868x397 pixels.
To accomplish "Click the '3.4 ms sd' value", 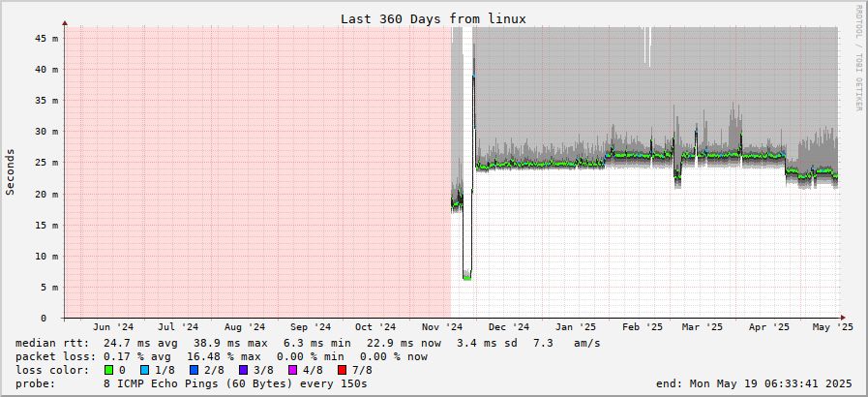I will [x=487, y=344].
